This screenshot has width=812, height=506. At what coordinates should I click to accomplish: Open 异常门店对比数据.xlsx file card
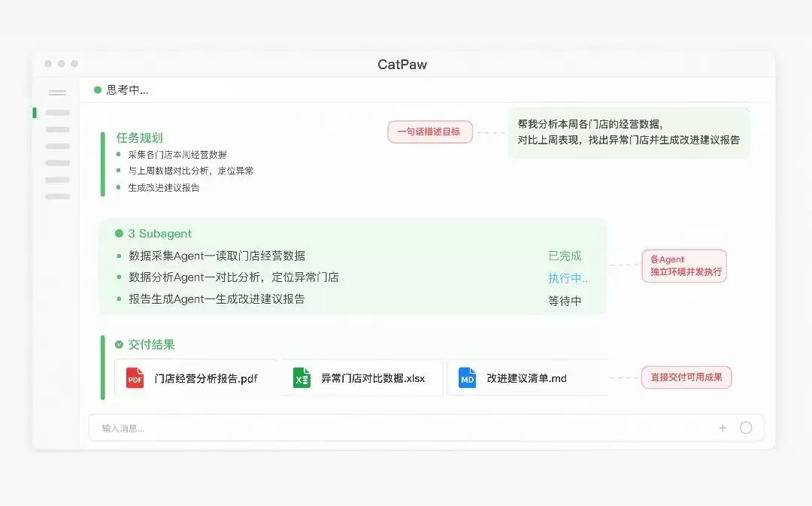click(362, 378)
